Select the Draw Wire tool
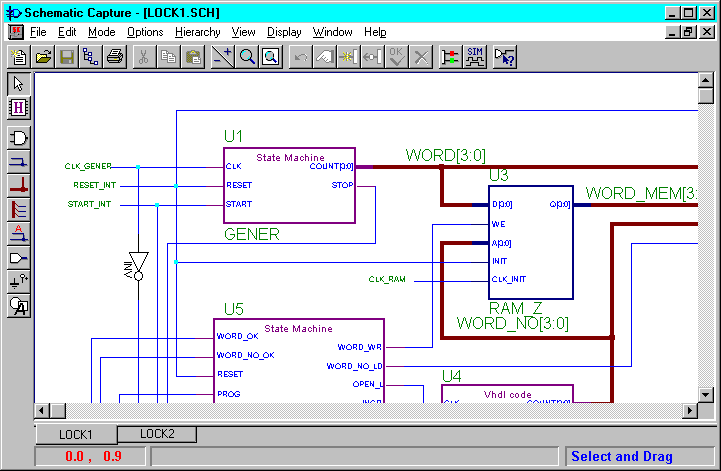This screenshot has width=721, height=471. (19, 161)
